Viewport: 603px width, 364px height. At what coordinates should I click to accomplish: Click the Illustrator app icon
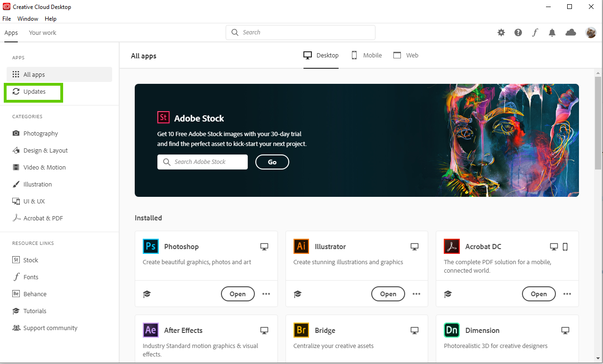[301, 246]
